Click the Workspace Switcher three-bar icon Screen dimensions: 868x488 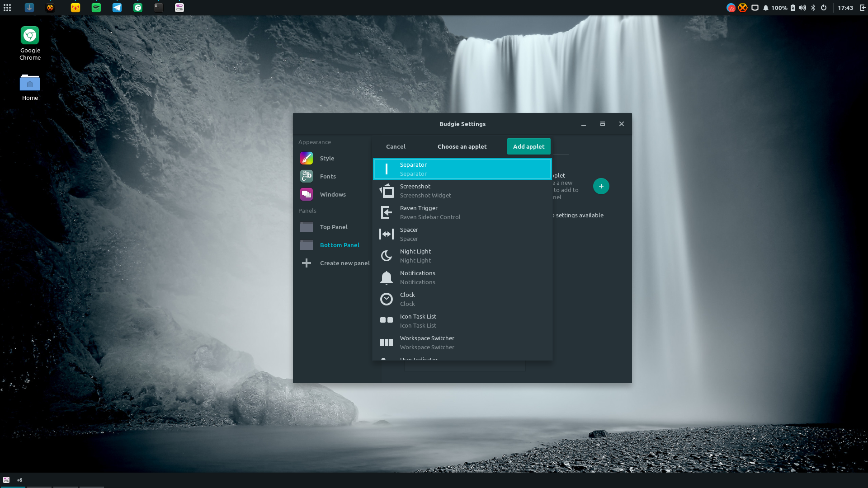[x=387, y=343]
